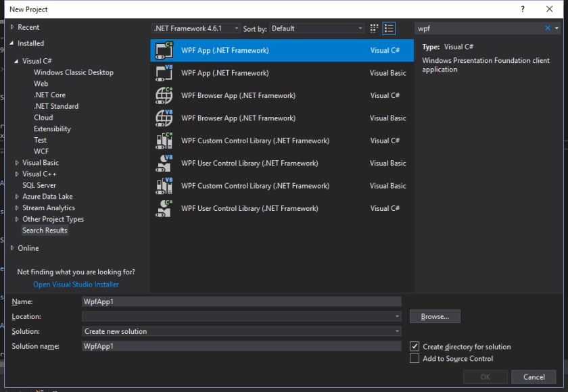
Task: Click the Cancel button
Action: tap(534, 376)
